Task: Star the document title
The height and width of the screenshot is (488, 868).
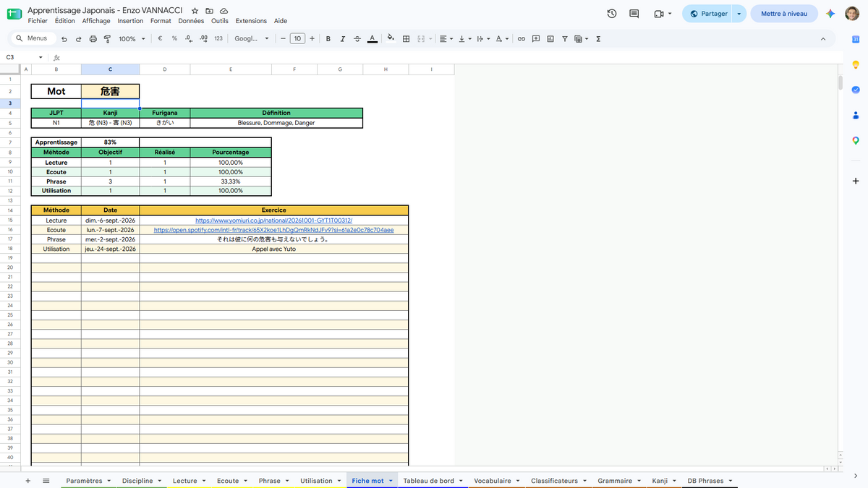Action: coord(195,11)
